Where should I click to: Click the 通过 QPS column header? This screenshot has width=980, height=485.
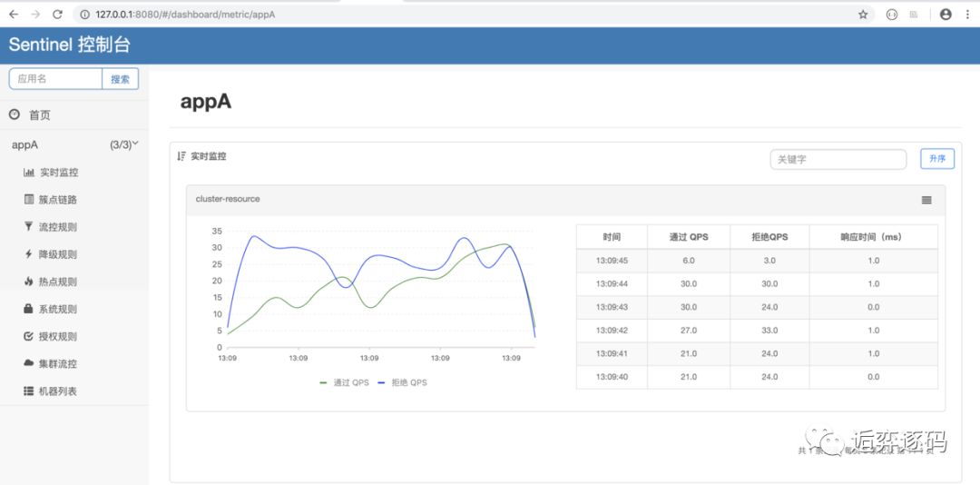689,237
